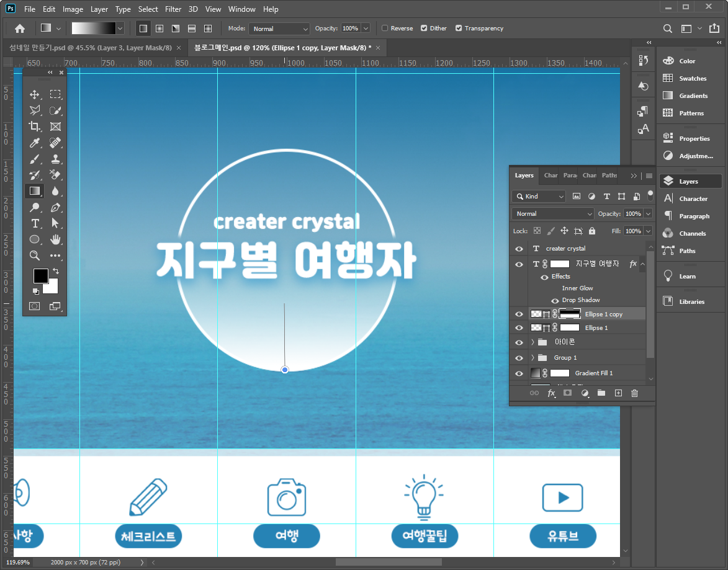728x570 pixels.
Task: Open the Filter menu
Action: (x=173, y=9)
